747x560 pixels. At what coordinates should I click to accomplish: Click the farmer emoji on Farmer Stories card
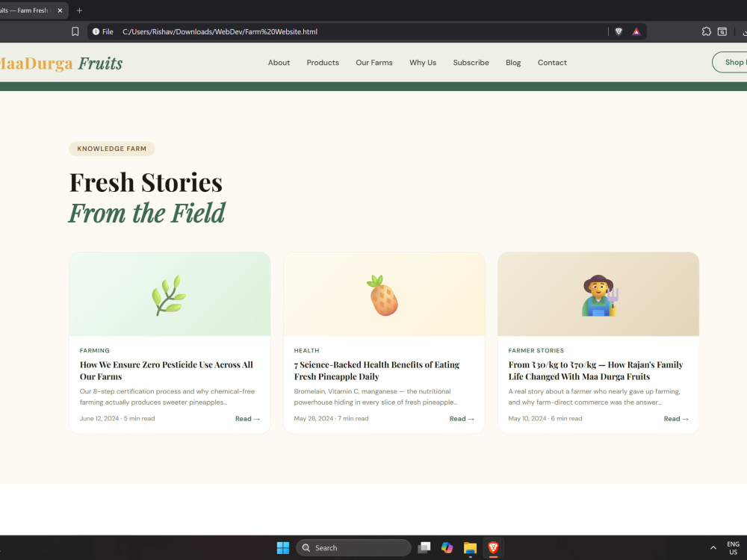point(600,295)
